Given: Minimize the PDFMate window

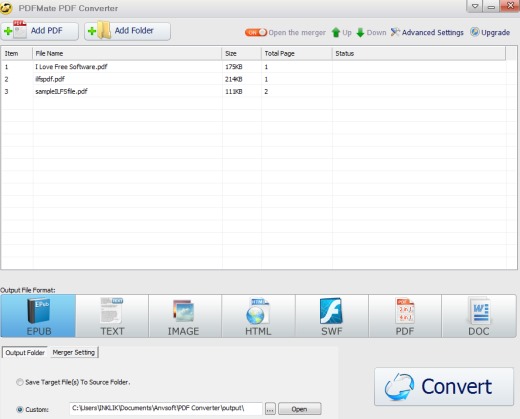Looking at the screenshot, I should (x=491, y=6).
